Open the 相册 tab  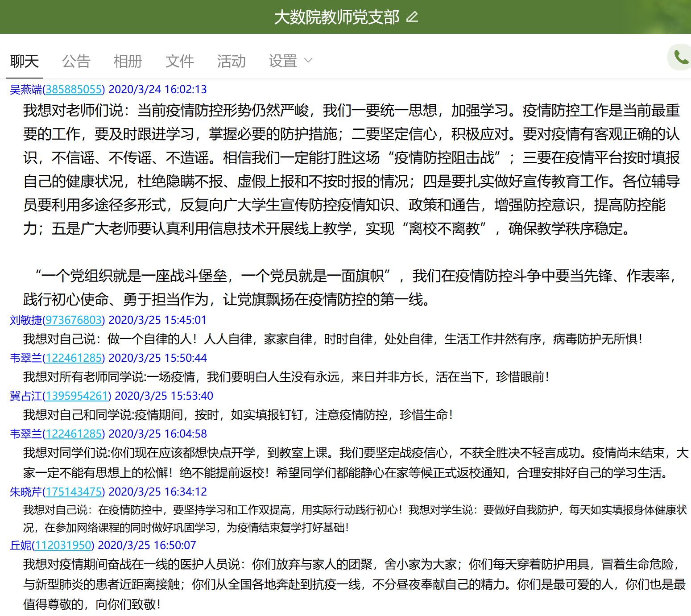(x=128, y=61)
